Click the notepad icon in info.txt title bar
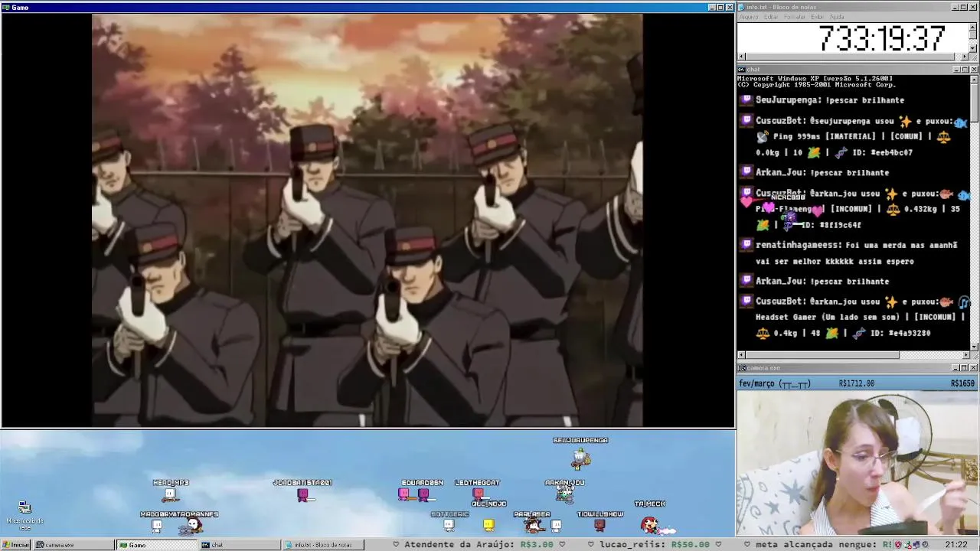The height and width of the screenshot is (551, 980). (742, 7)
